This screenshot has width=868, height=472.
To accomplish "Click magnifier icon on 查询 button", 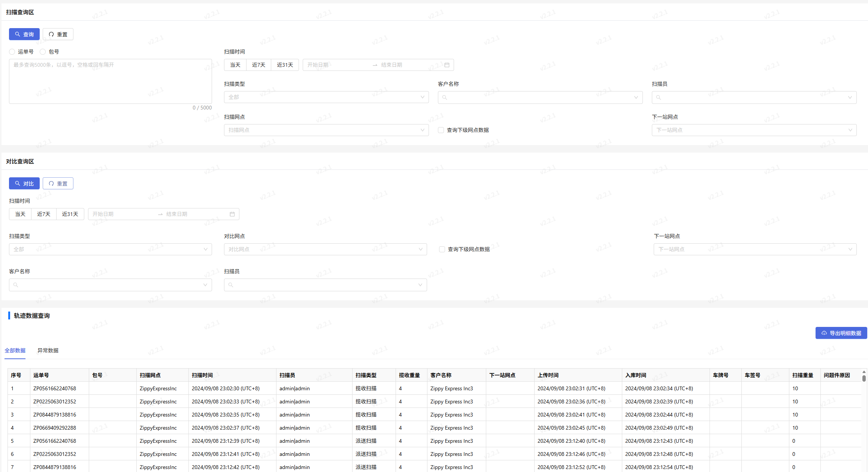I will click(17, 34).
